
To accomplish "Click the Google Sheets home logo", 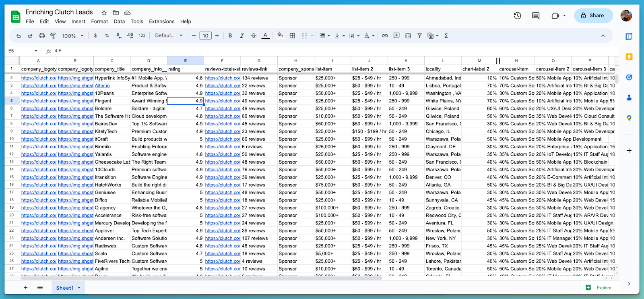I will point(16,17).
